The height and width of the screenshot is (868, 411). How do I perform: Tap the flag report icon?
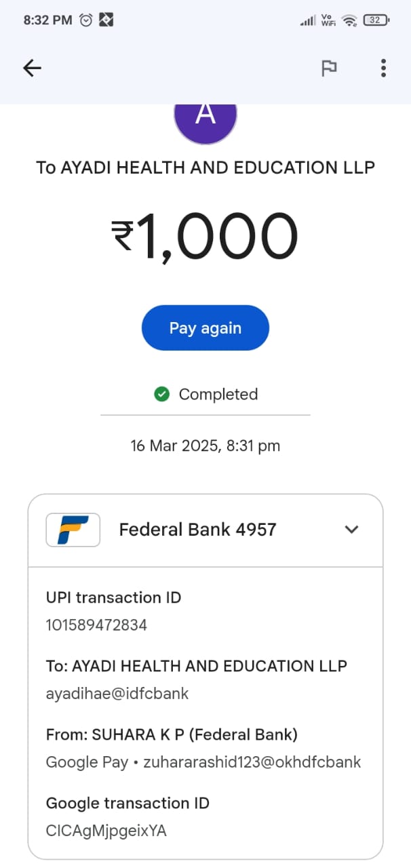click(329, 68)
